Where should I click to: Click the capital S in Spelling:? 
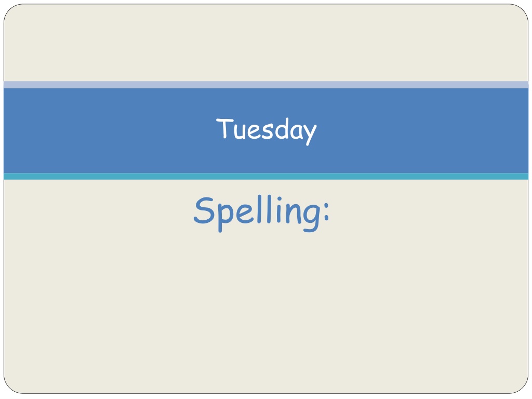click(x=204, y=210)
